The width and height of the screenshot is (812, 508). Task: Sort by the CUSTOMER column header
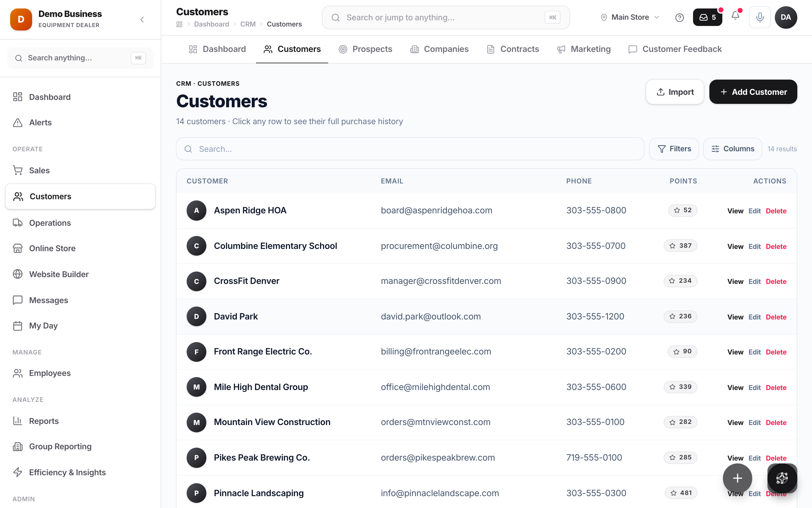coord(207,181)
